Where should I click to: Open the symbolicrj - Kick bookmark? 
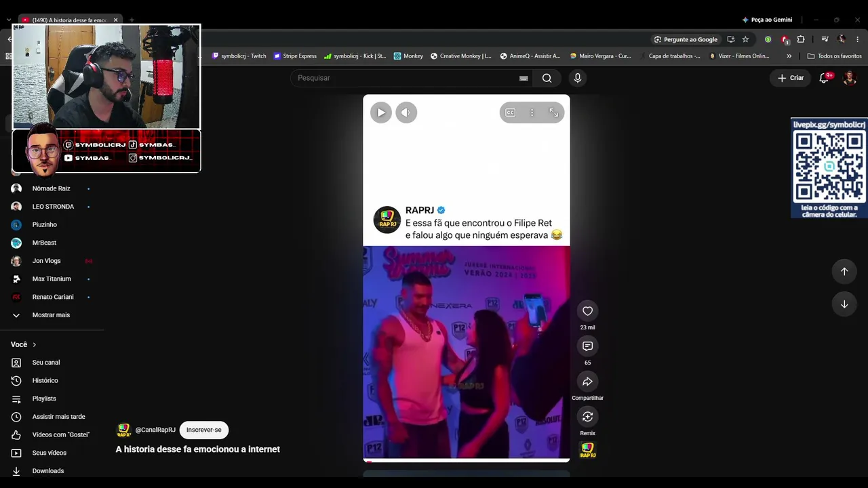(x=355, y=56)
